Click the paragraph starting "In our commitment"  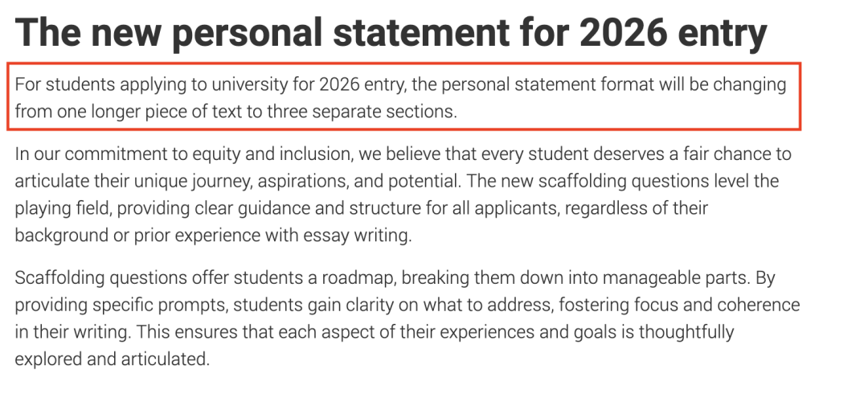point(403,195)
